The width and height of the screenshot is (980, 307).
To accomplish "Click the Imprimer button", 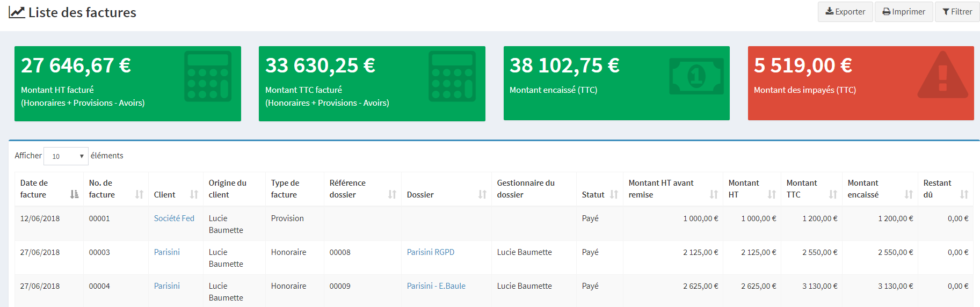I will coord(904,12).
